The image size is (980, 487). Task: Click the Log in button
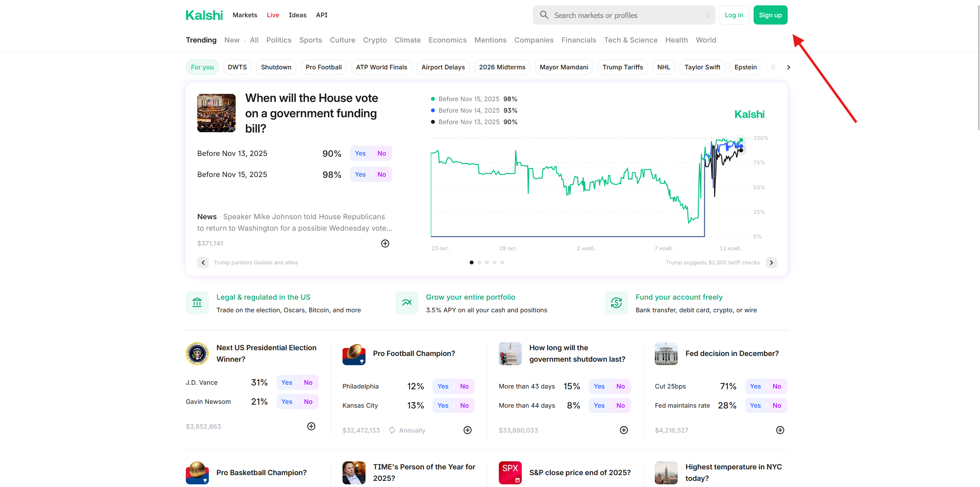pos(734,15)
